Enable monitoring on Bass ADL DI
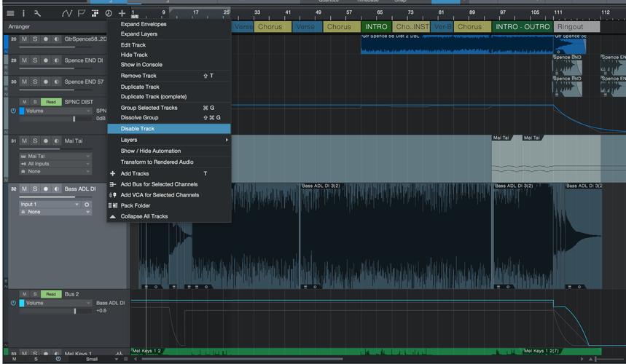This screenshot has width=626, height=364. coord(56,189)
